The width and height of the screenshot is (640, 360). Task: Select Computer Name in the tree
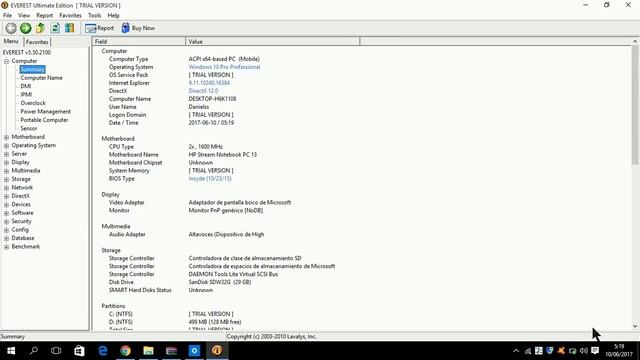tap(41, 78)
